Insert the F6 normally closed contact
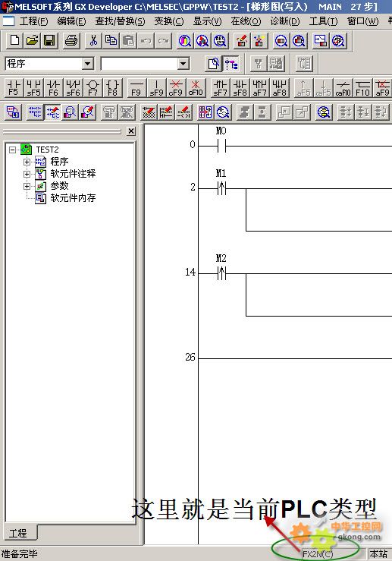The width and height of the screenshot is (392, 561). coord(53,88)
